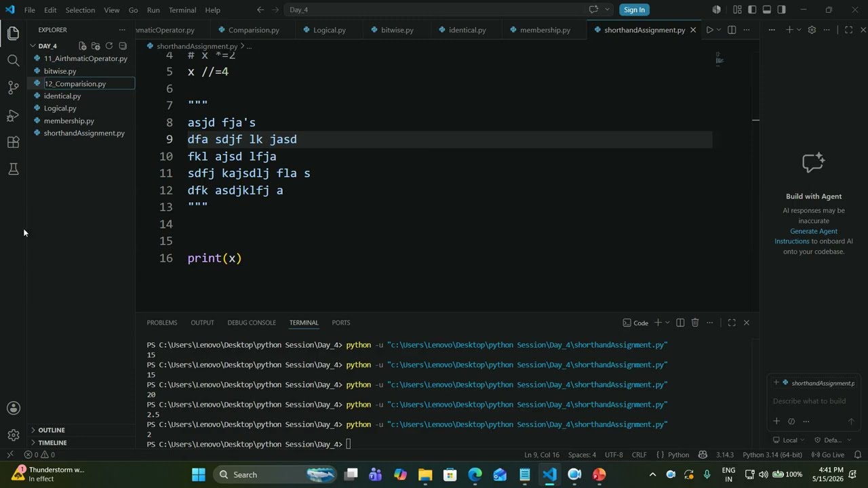Open the Terminal menu

pos(182,10)
